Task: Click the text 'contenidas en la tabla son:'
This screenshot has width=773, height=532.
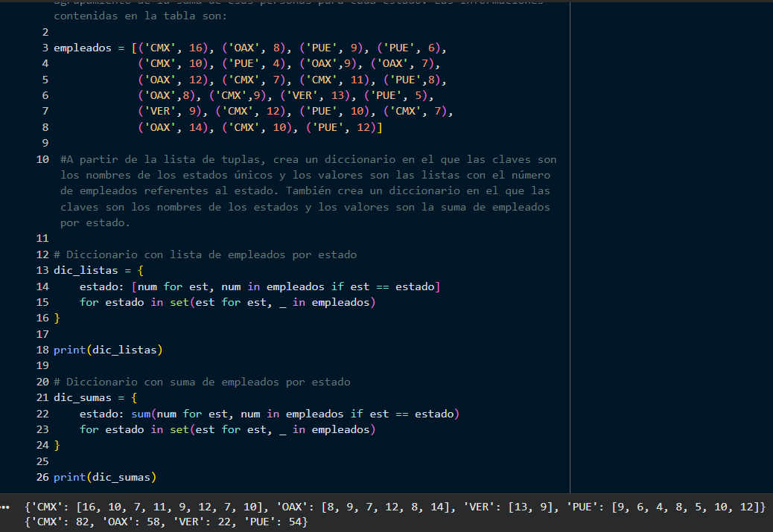Action: pyautogui.click(x=141, y=16)
